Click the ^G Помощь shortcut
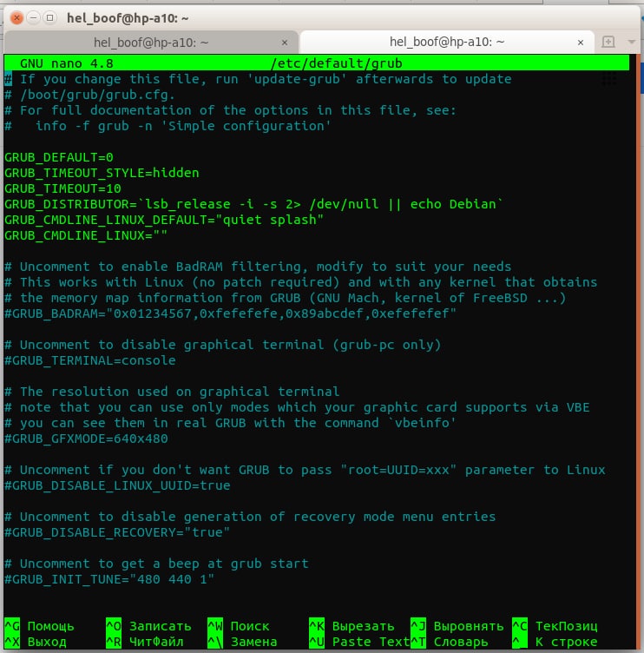The height and width of the screenshot is (653, 644). click(x=40, y=626)
